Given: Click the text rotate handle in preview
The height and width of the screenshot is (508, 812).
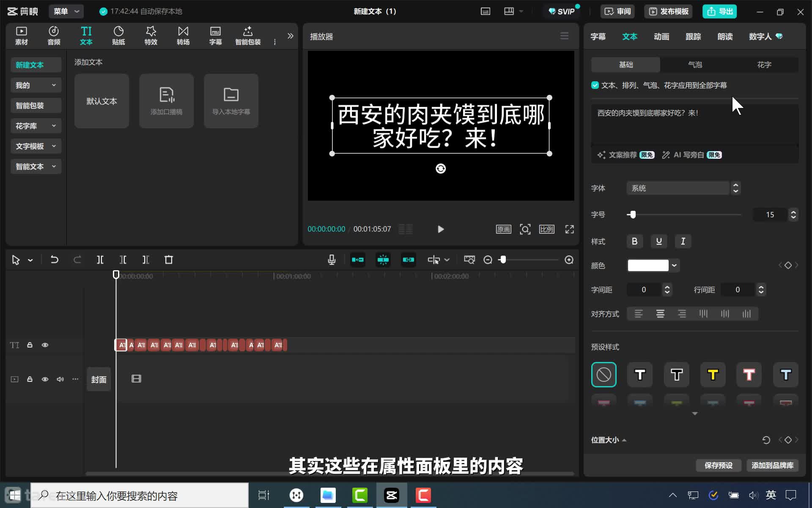Looking at the screenshot, I should click(x=441, y=168).
